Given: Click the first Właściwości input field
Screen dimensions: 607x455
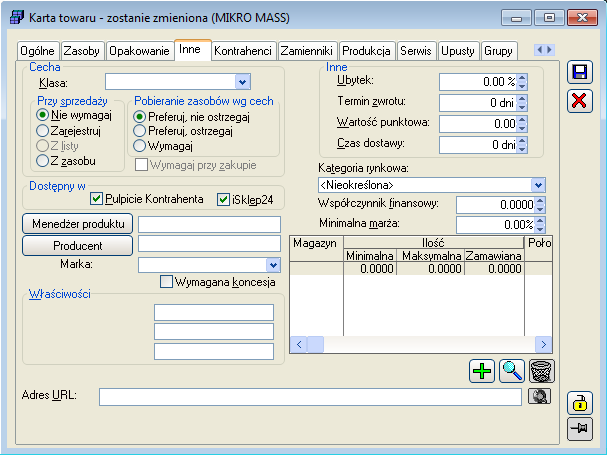Looking at the screenshot, I should [x=214, y=312].
